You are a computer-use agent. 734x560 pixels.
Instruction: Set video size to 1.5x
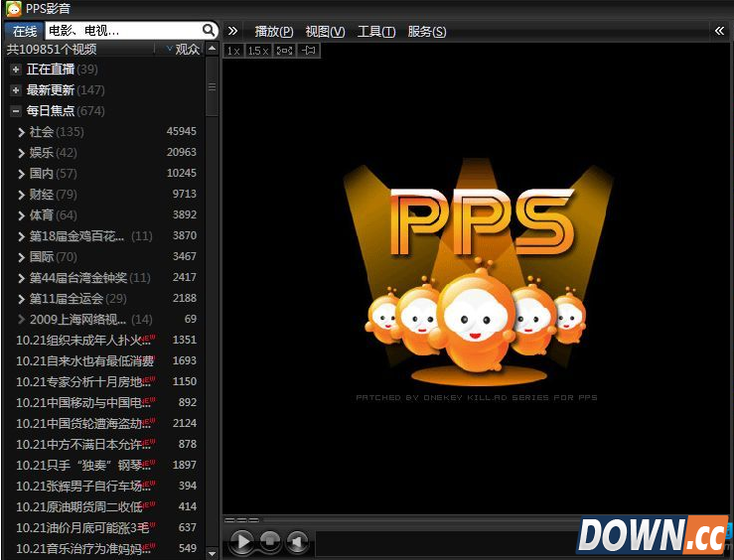pos(258,50)
